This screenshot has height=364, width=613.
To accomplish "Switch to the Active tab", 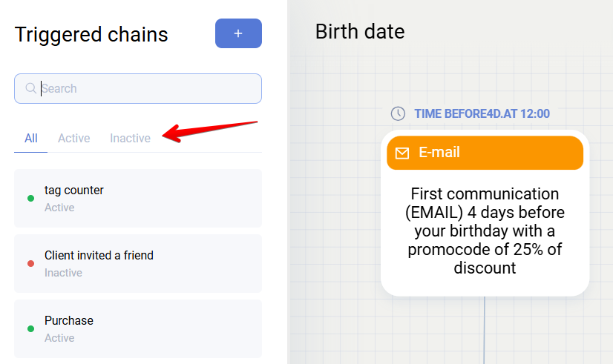I will tap(73, 138).
